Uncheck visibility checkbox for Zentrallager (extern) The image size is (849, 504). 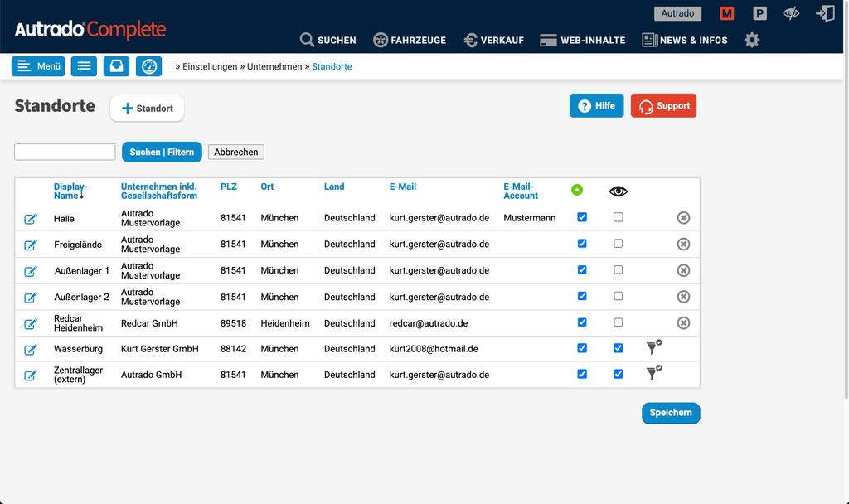point(618,374)
